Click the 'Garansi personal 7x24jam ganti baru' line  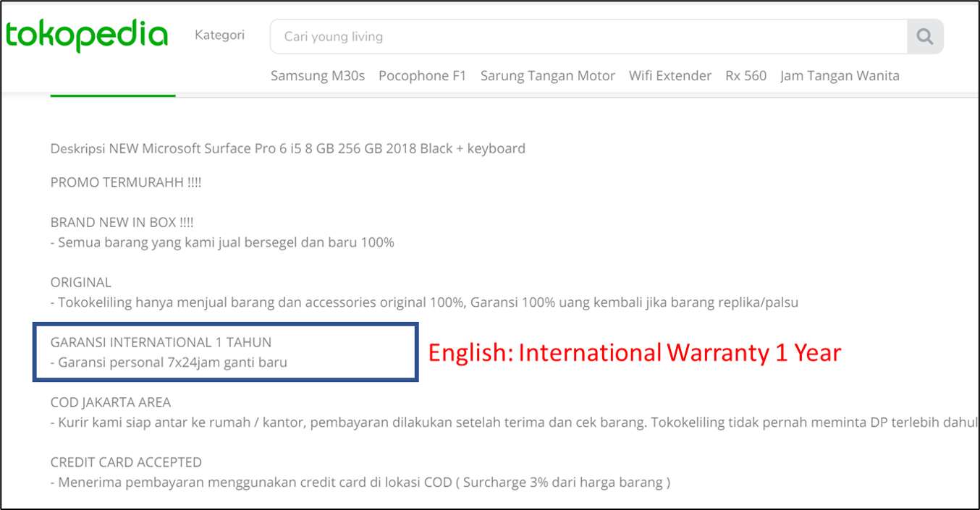169,362
